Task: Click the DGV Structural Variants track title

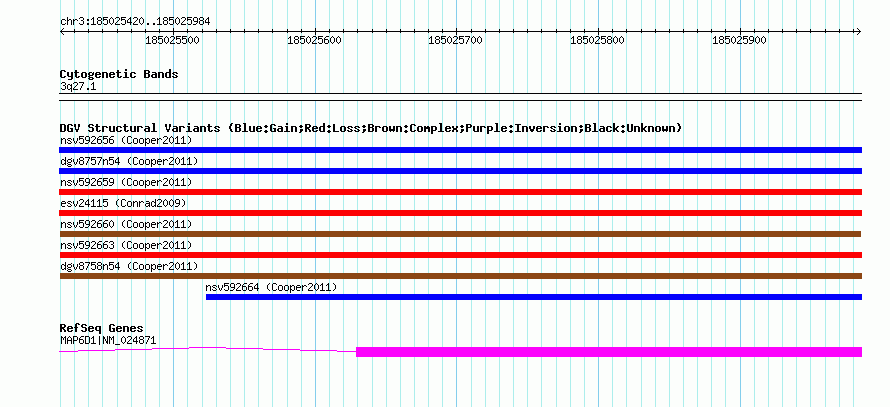Action: [x=371, y=128]
